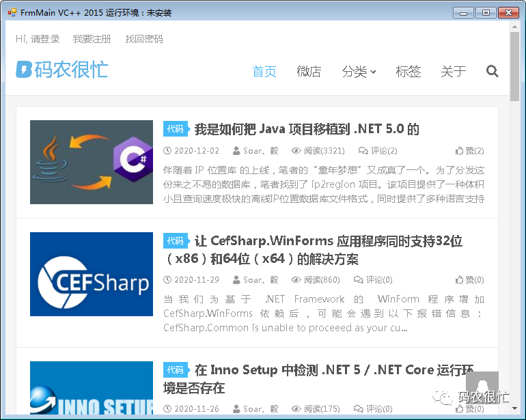The image size is (526, 420).
Task: Open the CefSharp.WinForms 32/64-bit article title
Action: pyautogui.click(x=313, y=250)
